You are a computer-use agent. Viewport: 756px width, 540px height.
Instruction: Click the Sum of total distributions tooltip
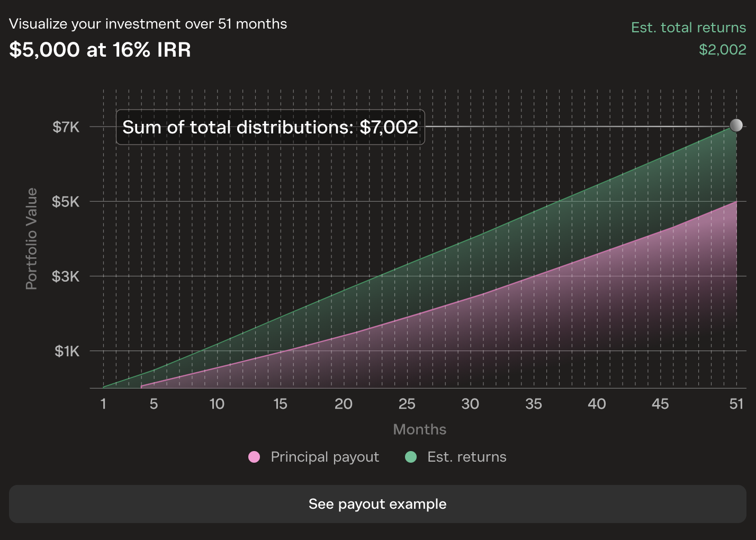tap(271, 127)
